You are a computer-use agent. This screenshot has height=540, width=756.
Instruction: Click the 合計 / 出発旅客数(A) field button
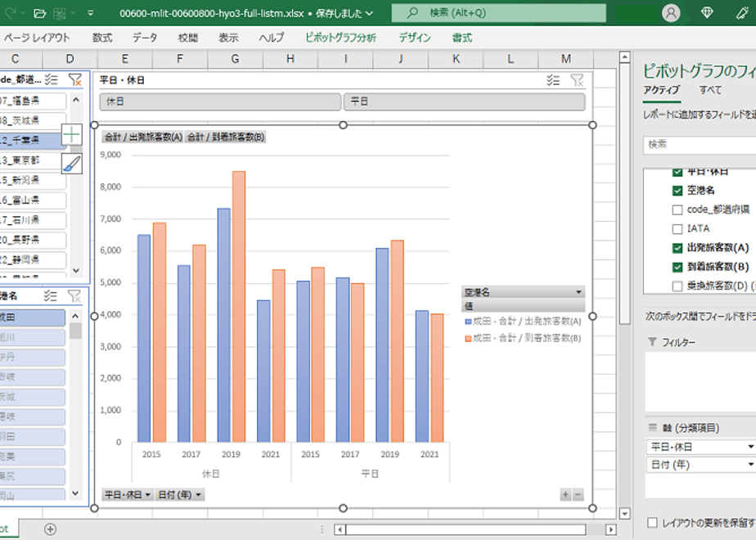click(x=143, y=137)
